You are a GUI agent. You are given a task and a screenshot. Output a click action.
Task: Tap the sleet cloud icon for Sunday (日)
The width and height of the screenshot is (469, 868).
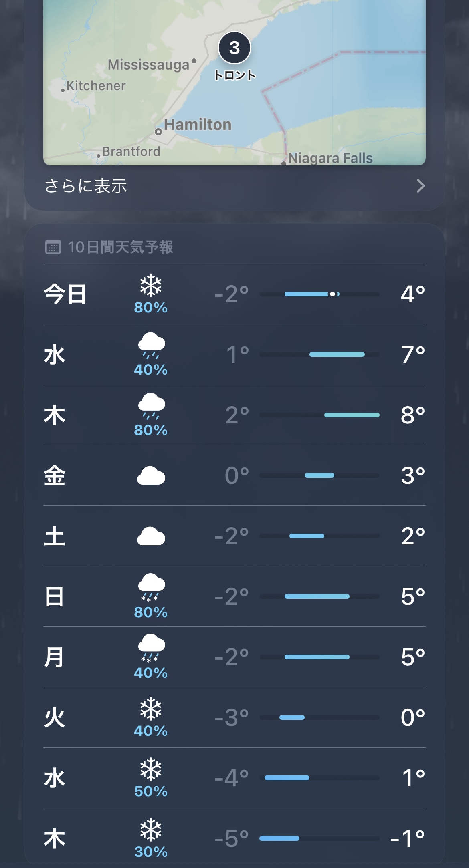pos(151,587)
